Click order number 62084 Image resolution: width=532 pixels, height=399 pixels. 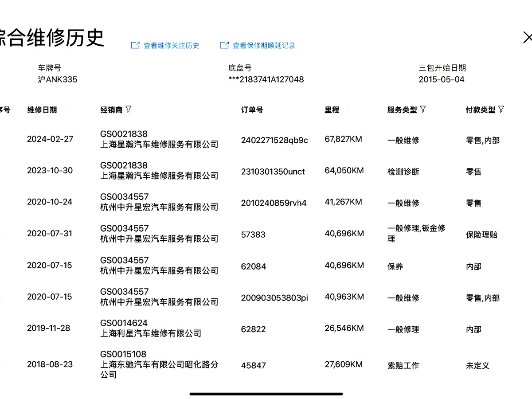click(254, 266)
